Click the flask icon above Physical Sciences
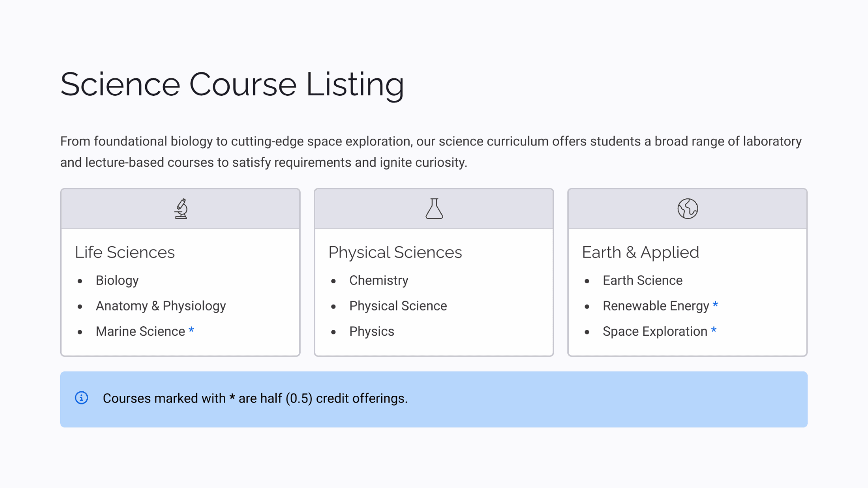The image size is (868, 488). (434, 209)
